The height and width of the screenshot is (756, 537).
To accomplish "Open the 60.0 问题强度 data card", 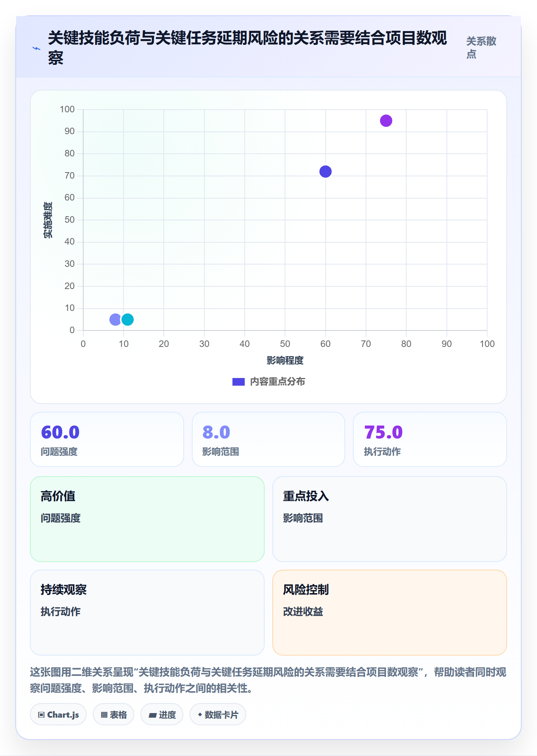I will (x=107, y=439).
